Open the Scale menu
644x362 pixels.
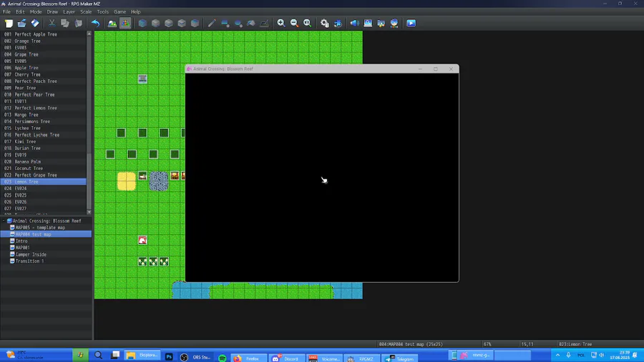[86, 12]
